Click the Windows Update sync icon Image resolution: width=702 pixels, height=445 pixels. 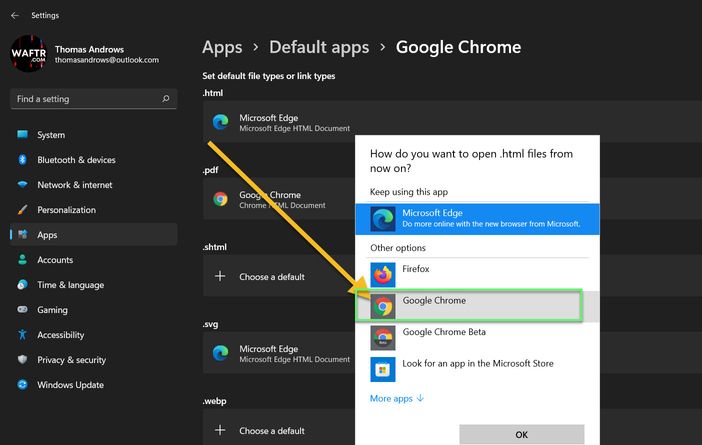[x=22, y=385]
